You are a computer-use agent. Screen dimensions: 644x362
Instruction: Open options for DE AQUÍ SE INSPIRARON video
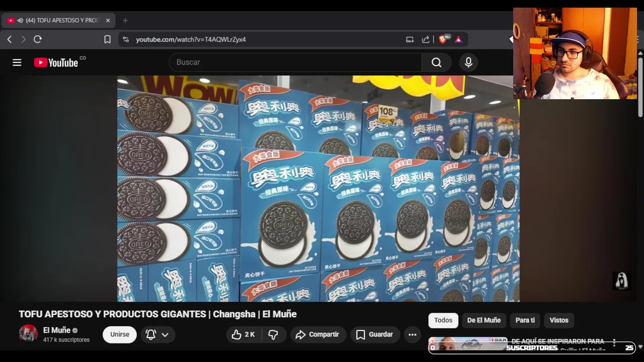coord(614,343)
